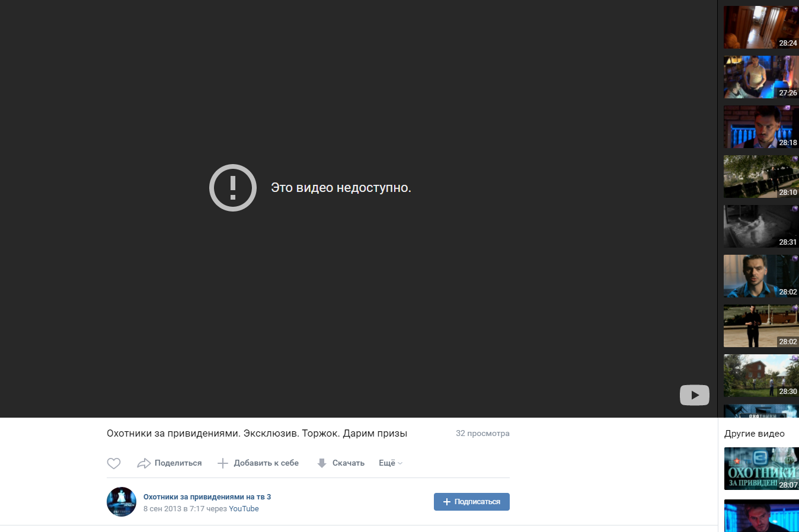Expand the chevron next to Ещё
The image size is (799, 532).
point(399,464)
